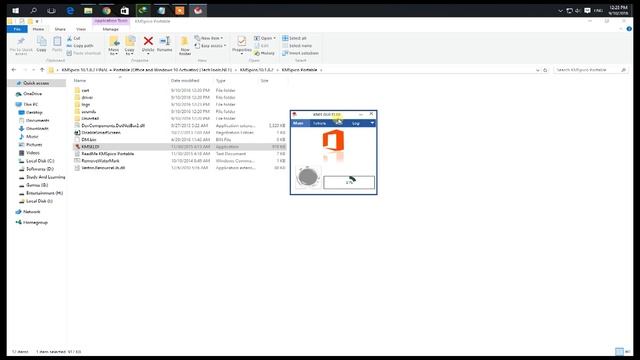Viewport: 640px width, 360px height.
Task: Click the Cut scissors option
Action: [x=73, y=38]
